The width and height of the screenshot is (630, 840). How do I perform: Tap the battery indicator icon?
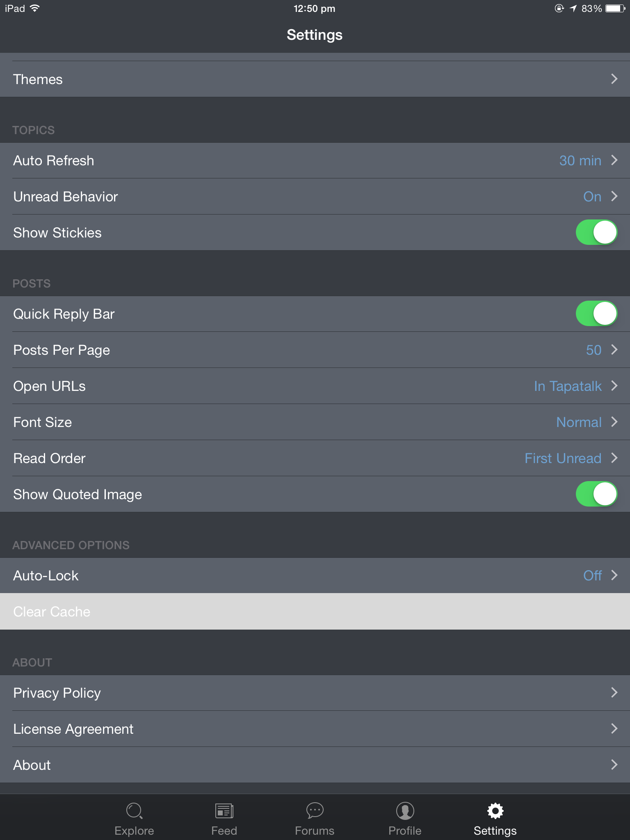(616, 8)
